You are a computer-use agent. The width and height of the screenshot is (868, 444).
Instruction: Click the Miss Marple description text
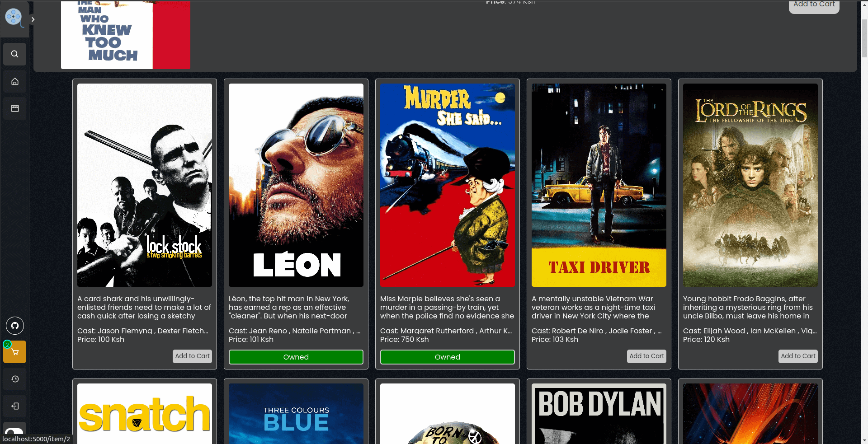click(447, 307)
